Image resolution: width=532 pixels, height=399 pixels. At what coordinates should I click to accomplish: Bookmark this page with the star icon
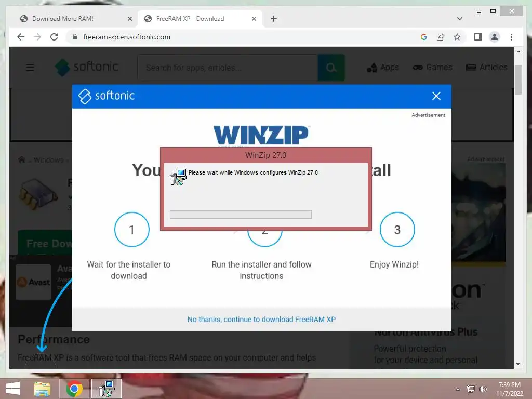click(x=457, y=37)
